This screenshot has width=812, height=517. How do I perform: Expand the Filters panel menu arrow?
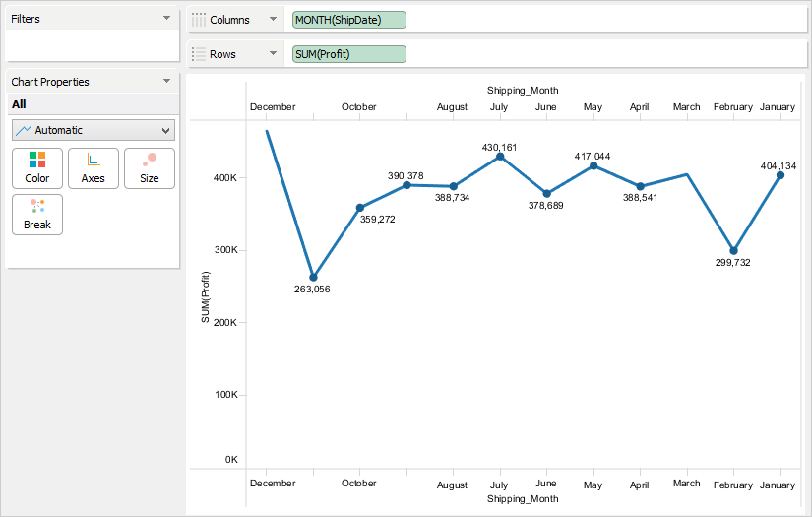(x=166, y=19)
